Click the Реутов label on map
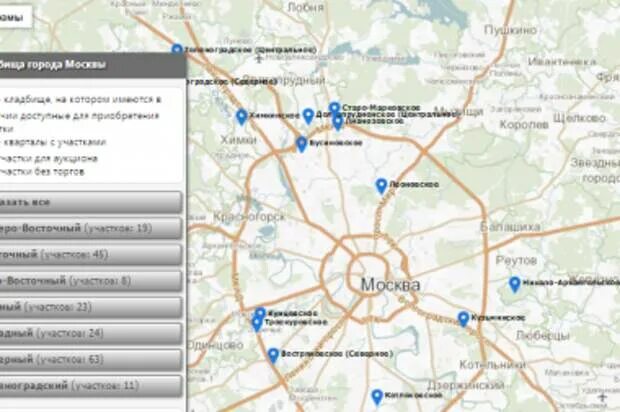 pyautogui.click(x=516, y=260)
